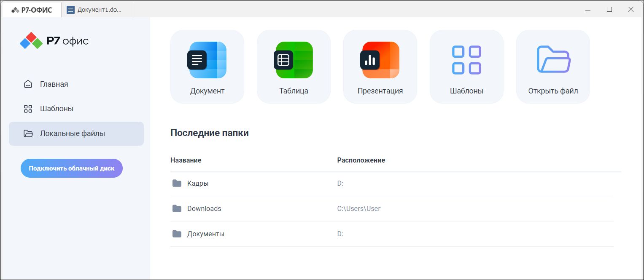This screenshot has height=280, width=644.
Task: Click the Название column header
Action: tap(186, 160)
